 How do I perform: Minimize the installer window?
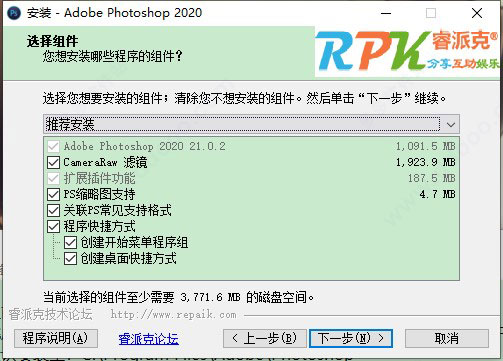pyautogui.click(x=386, y=13)
